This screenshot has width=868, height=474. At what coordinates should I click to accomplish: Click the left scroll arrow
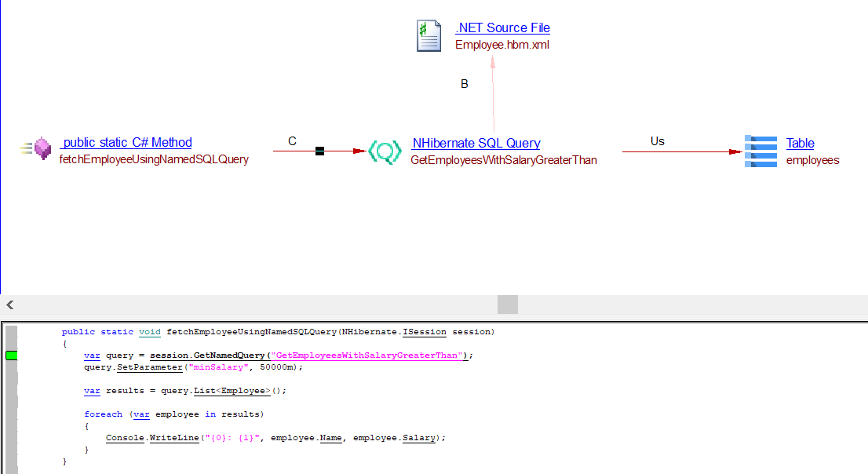tap(10, 304)
